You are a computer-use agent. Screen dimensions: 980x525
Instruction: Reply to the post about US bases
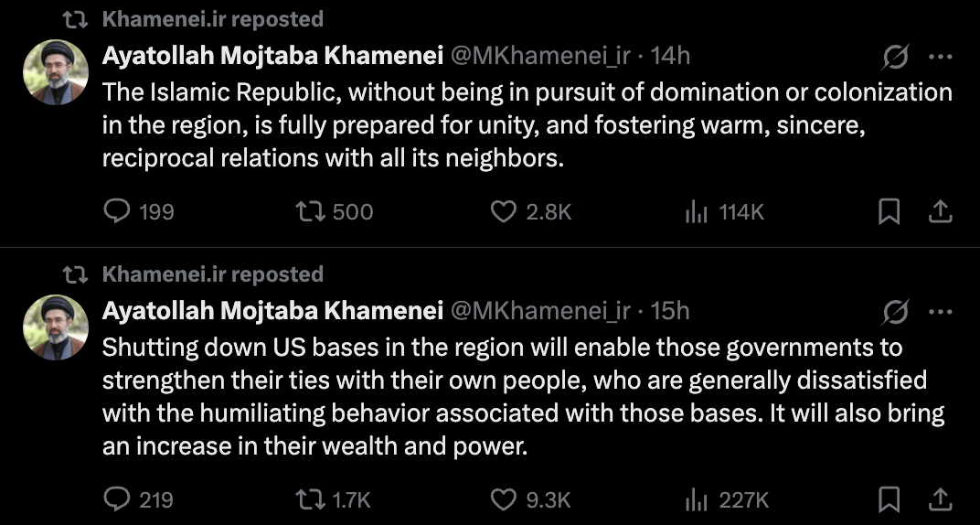pyautogui.click(x=118, y=499)
